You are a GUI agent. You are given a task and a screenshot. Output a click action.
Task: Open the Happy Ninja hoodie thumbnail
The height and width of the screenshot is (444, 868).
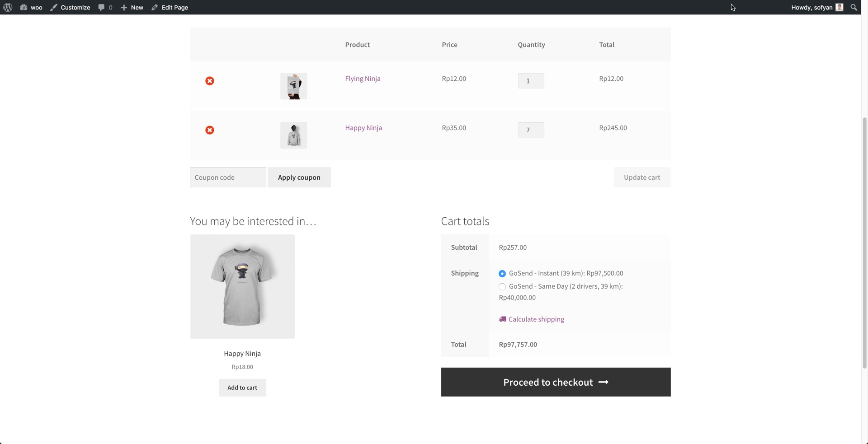[293, 135]
